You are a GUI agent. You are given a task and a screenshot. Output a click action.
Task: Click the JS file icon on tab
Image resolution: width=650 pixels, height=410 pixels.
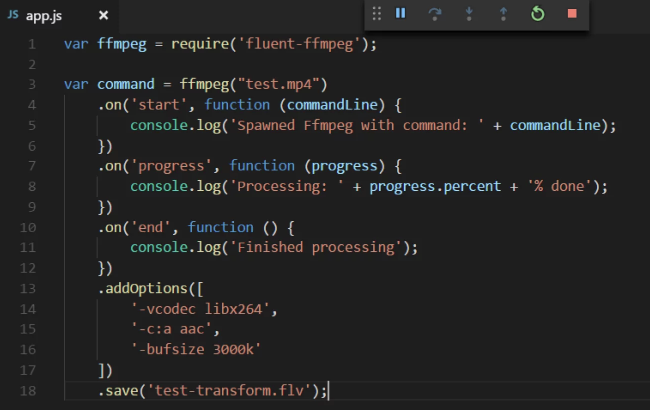(13, 15)
